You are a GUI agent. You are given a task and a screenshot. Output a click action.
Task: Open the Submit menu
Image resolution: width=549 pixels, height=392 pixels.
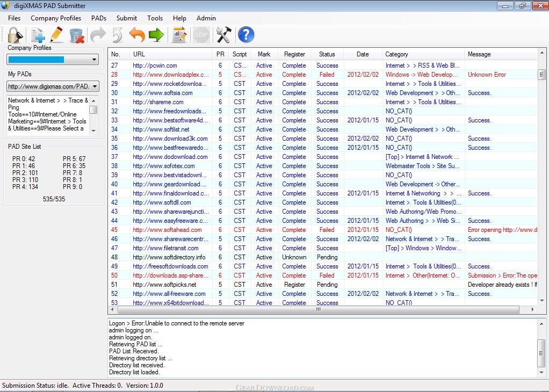click(127, 18)
